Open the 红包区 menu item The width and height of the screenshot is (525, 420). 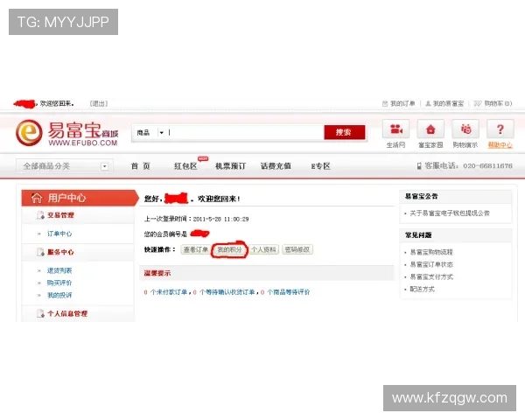(185, 166)
